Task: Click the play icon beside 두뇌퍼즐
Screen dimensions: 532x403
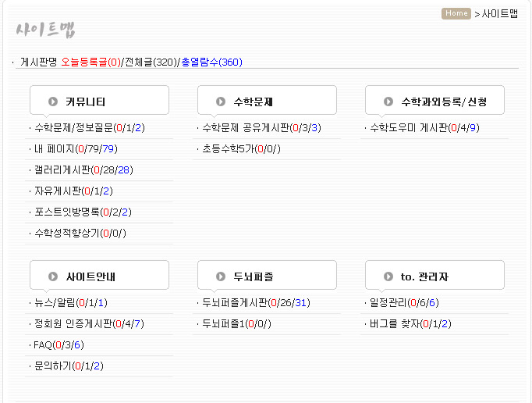Action: (221, 276)
